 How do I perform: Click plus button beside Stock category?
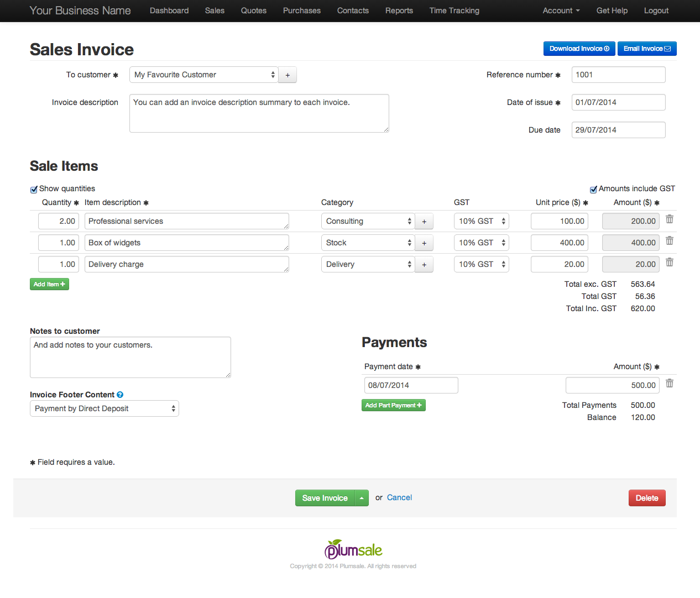[424, 243]
